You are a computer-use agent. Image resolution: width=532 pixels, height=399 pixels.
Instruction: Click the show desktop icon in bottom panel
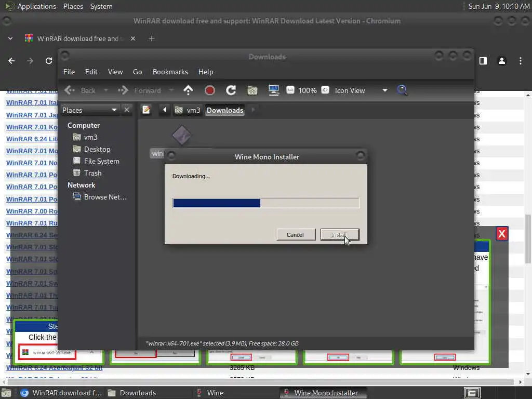[x=6, y=393]
